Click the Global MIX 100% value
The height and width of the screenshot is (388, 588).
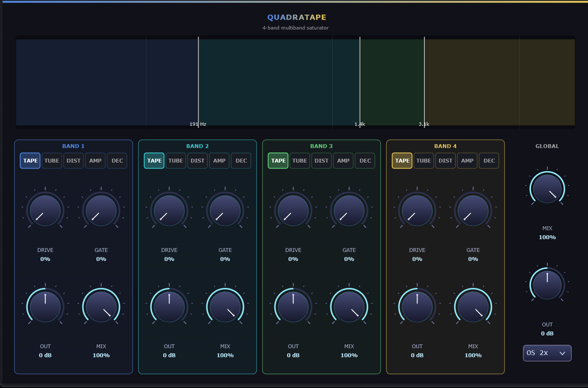click(x=547, y=237)
